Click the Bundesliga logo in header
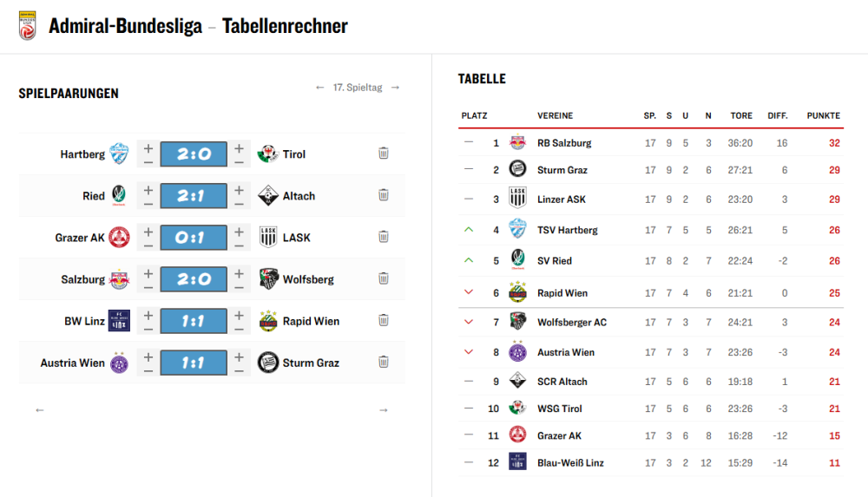Image resolution: width=868 pixels, height=497 pixels. (28, 25)
